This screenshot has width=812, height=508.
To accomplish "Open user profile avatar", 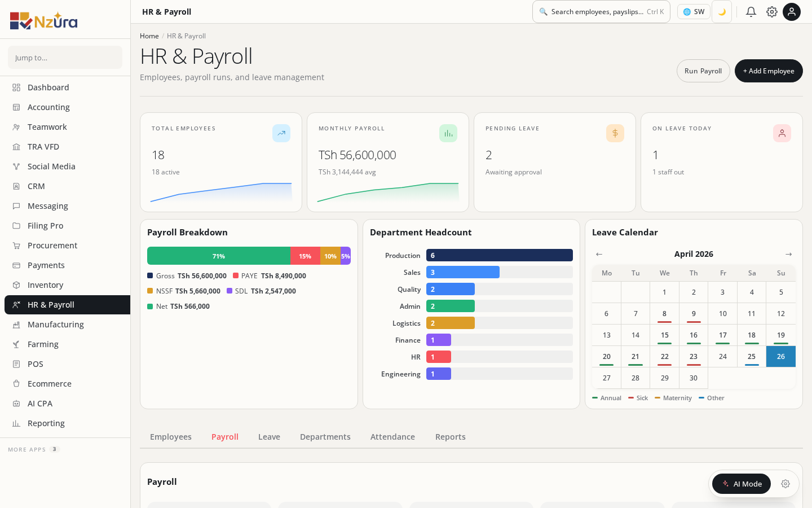I will 792,12.
